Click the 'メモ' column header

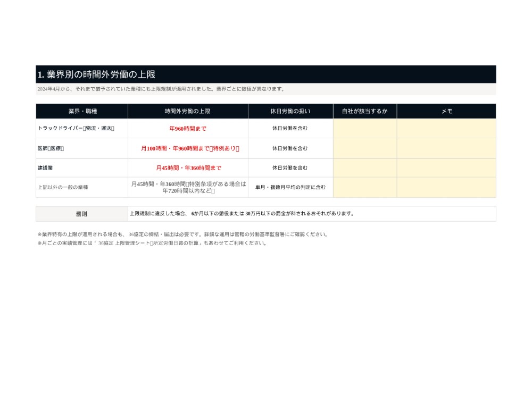pyautogui.click(x=446, y=111)
